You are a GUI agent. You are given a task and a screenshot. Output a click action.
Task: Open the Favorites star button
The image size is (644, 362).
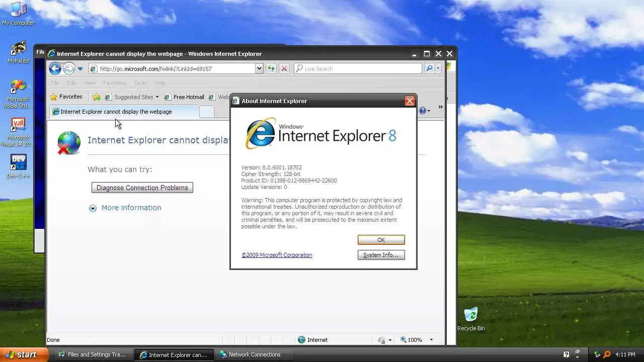point(66,97)
